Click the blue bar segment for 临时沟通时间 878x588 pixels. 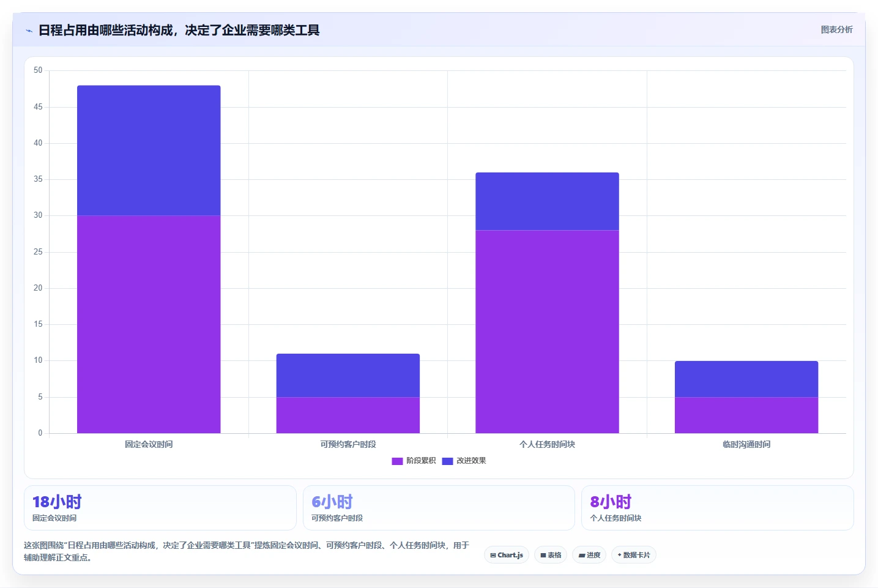click(x=746, y=379)
